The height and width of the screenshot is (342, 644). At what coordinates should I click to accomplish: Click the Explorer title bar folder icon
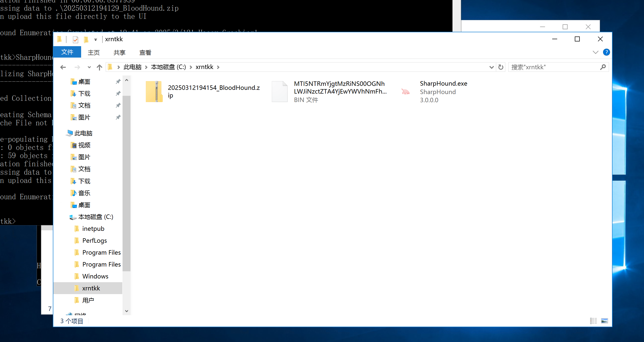(59, 39)
